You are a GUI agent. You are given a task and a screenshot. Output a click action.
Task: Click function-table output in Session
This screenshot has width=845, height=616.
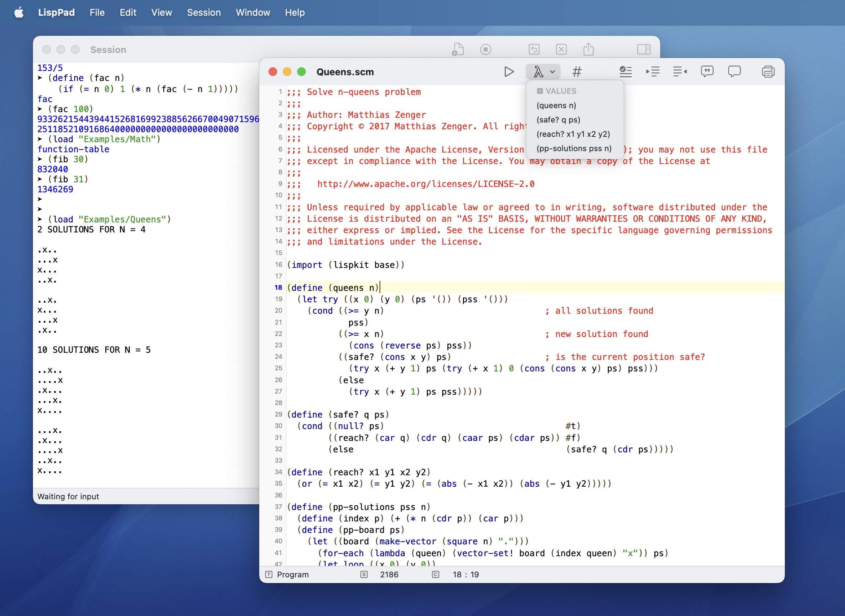tap(73, 149)
